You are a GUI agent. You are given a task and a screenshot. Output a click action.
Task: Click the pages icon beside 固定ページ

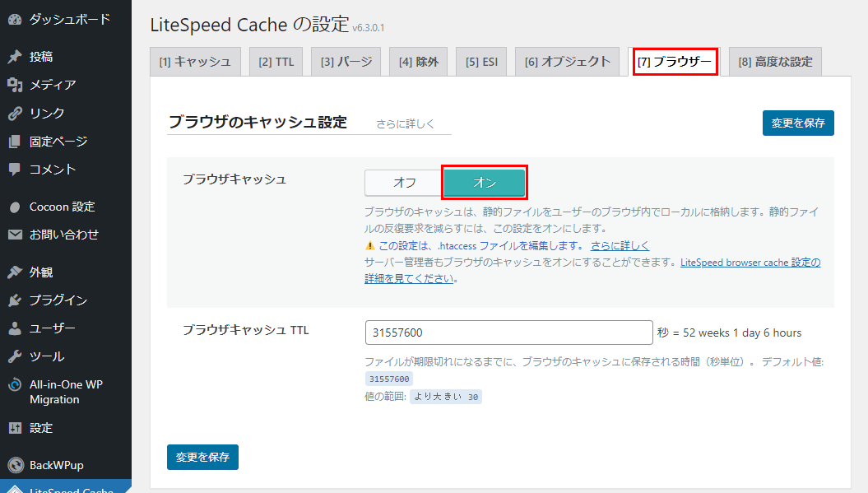pos(15,142)
